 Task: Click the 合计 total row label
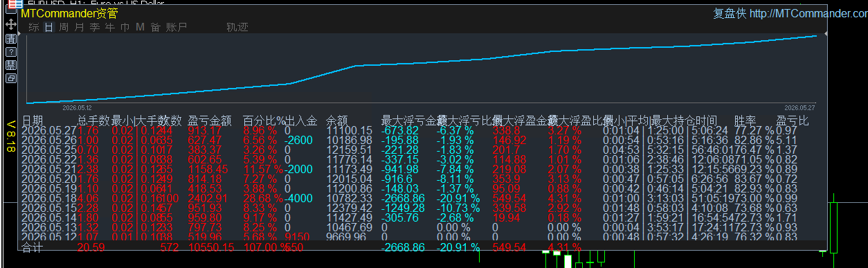pos(33,247)
